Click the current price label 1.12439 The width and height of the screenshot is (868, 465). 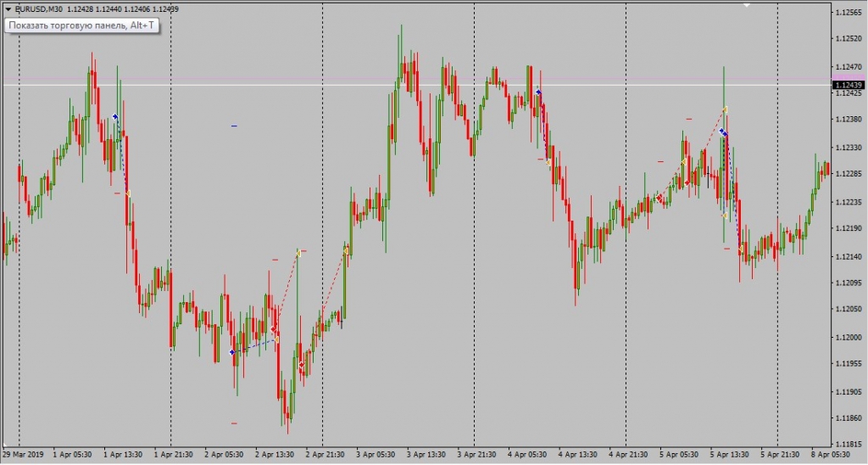click(848, 85)
